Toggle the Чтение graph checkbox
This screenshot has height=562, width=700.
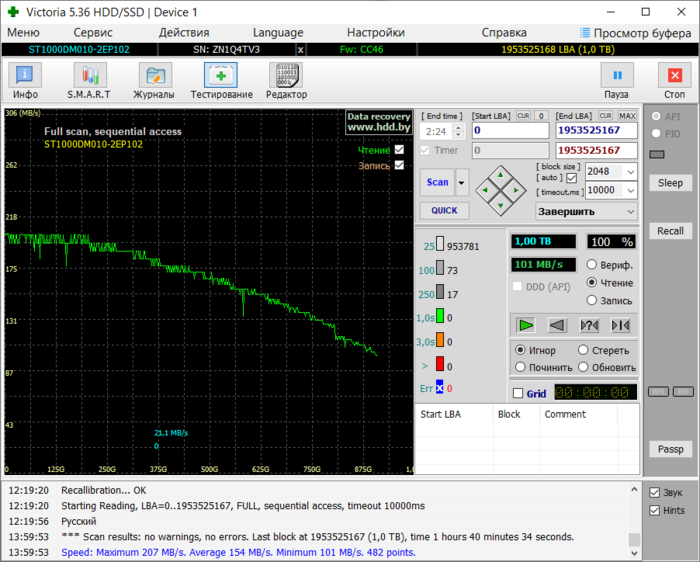[x=400, y=150]
